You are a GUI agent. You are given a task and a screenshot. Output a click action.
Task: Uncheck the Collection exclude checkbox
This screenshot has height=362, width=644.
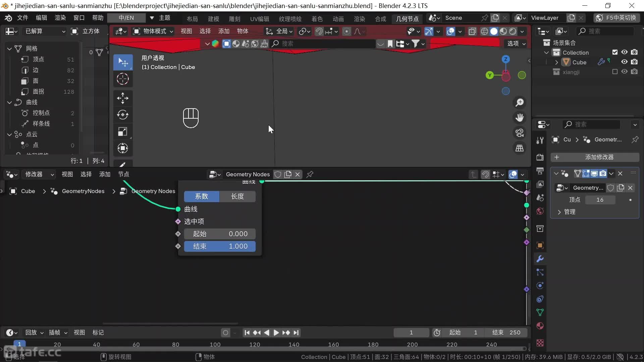(x=615, y=52)
